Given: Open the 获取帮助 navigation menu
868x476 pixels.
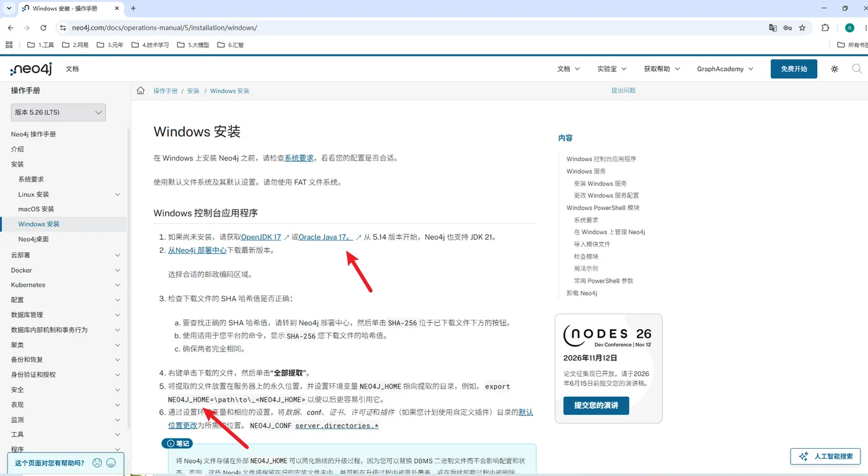Looking at the screenshot, I should click(x=662, y=69).
